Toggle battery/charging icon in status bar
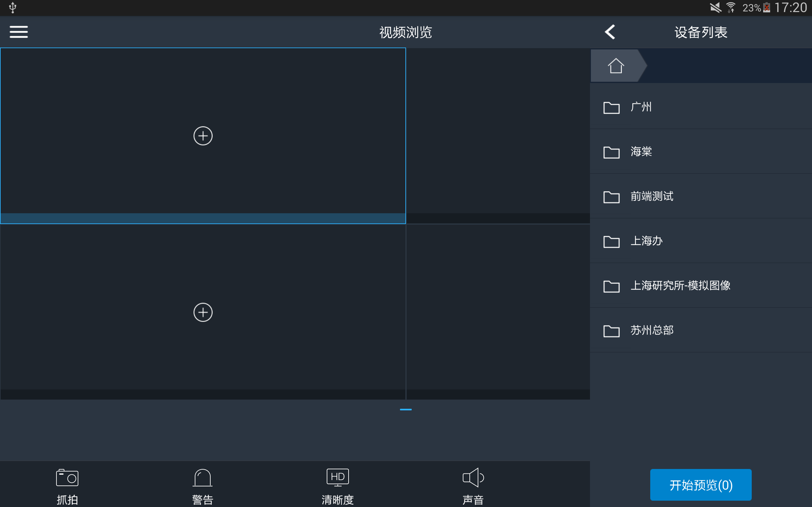 click(x=766, y=8)
